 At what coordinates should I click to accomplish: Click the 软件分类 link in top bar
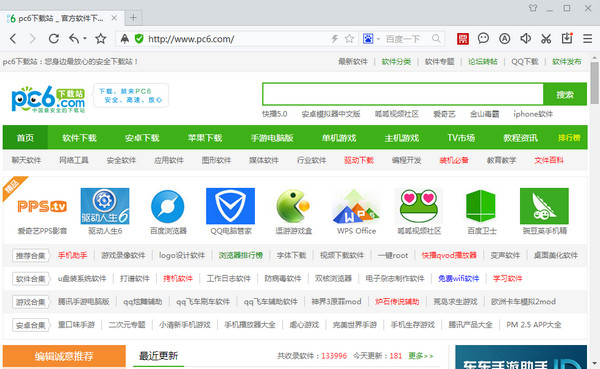tap(396, 62)
